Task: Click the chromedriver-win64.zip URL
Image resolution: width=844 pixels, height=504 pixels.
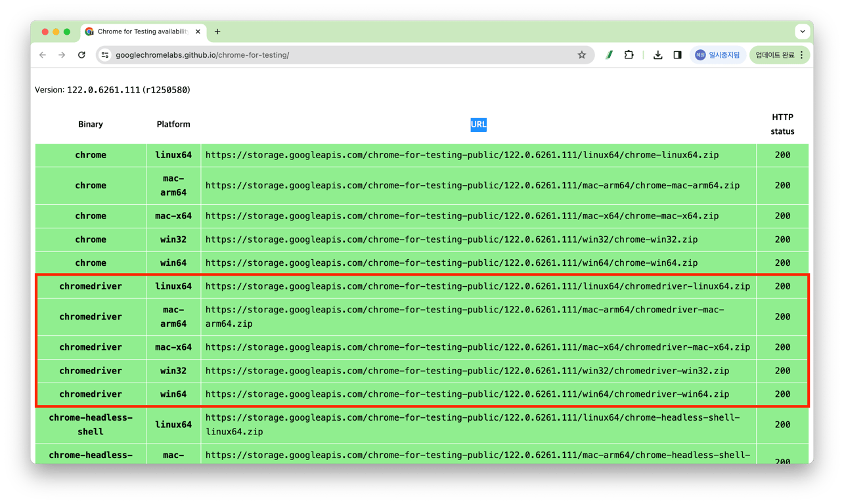Action: point(467,394)
